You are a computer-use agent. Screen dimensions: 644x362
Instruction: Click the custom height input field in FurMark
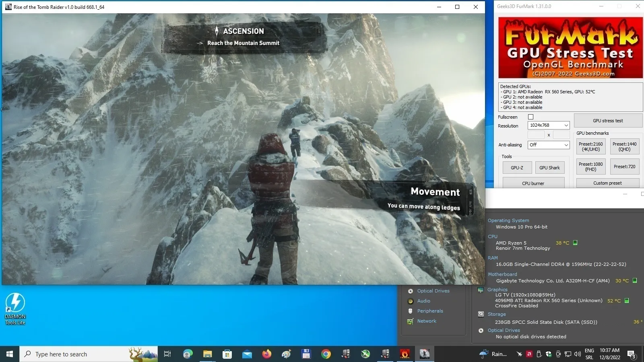561,135
